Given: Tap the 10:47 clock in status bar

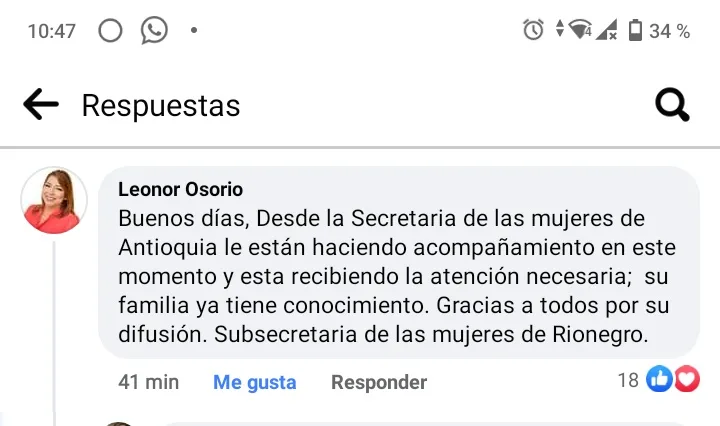Looking at the screenshot, I should 51,32.
